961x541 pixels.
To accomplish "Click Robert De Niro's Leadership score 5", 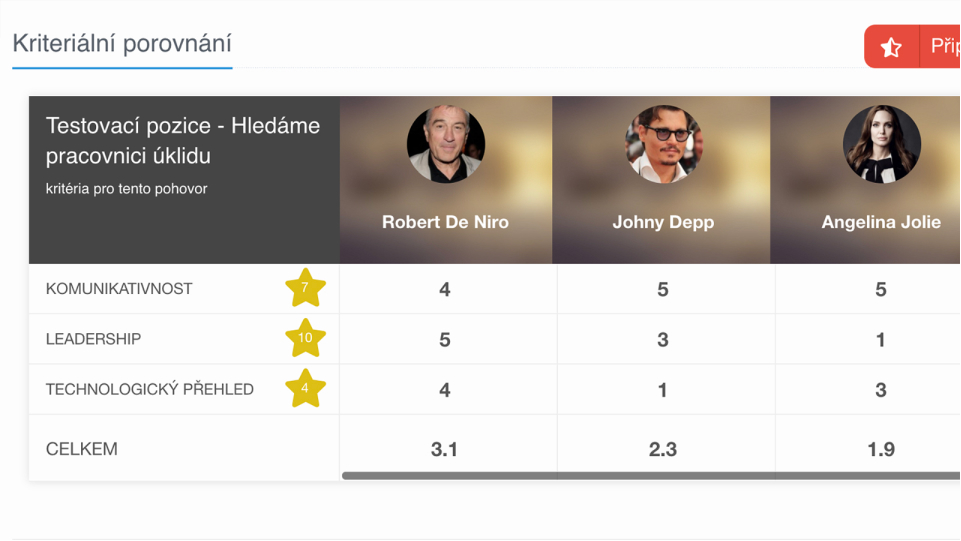I will [x=445, y=339].
